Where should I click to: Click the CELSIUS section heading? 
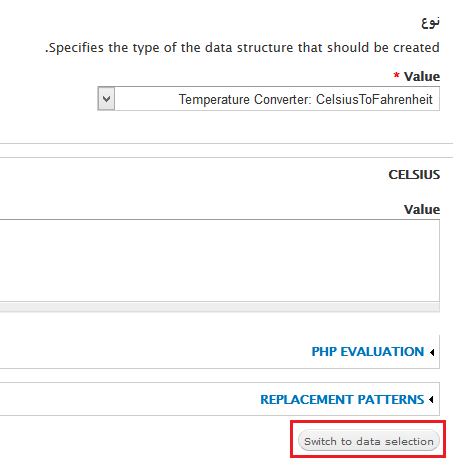(x=414, y=174)
